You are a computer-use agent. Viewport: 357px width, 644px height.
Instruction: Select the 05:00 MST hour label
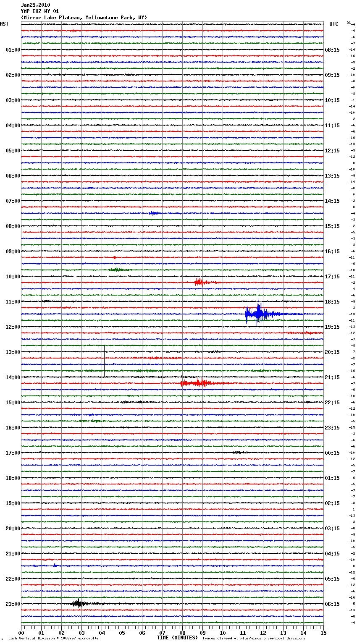(x=13, y=151)
